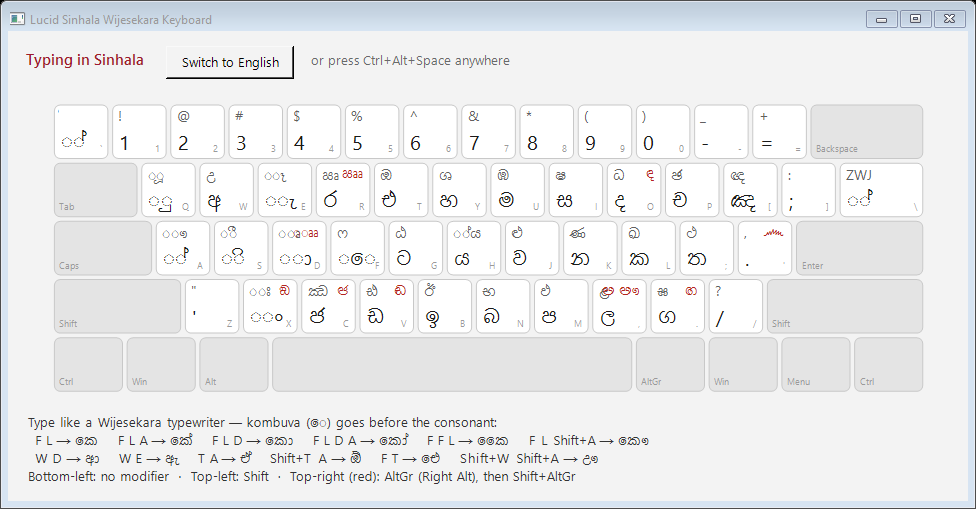Click the Tab key
Image resolution: width=976 pixels, height=509 pixels.
[x=96, y=190]
